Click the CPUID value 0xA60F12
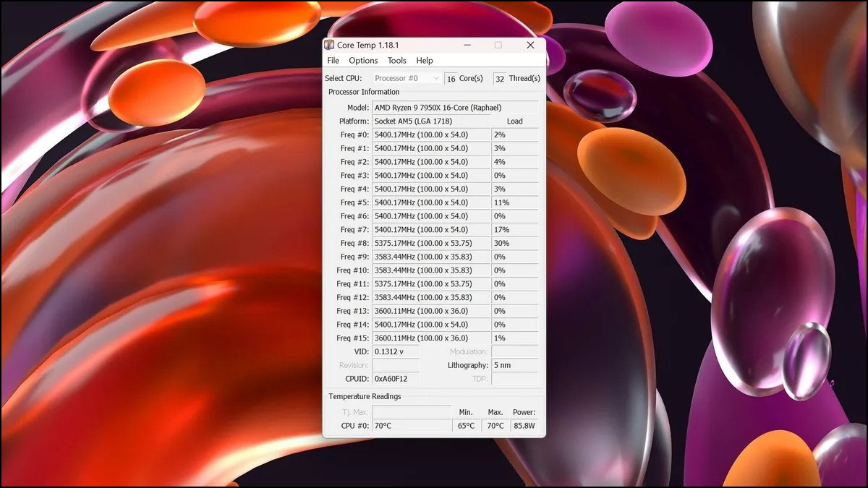Image resolution: width=868 pixels, height=488 pixels. click(396, 379)
